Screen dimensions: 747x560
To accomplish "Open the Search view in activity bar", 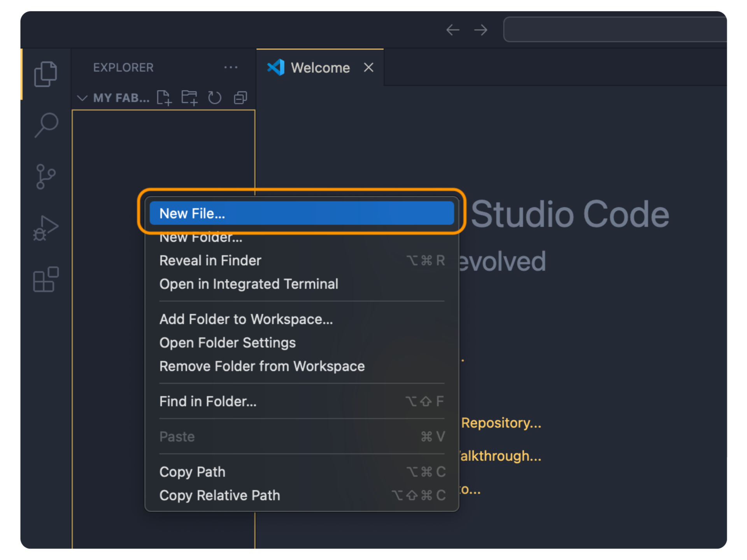I will [46, 125].
